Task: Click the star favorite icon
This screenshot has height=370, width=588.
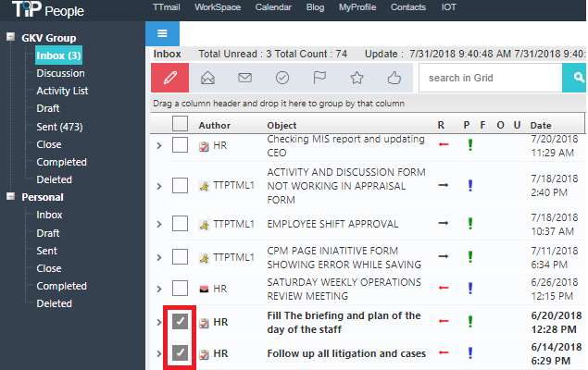Action: (x=357, y=78)
